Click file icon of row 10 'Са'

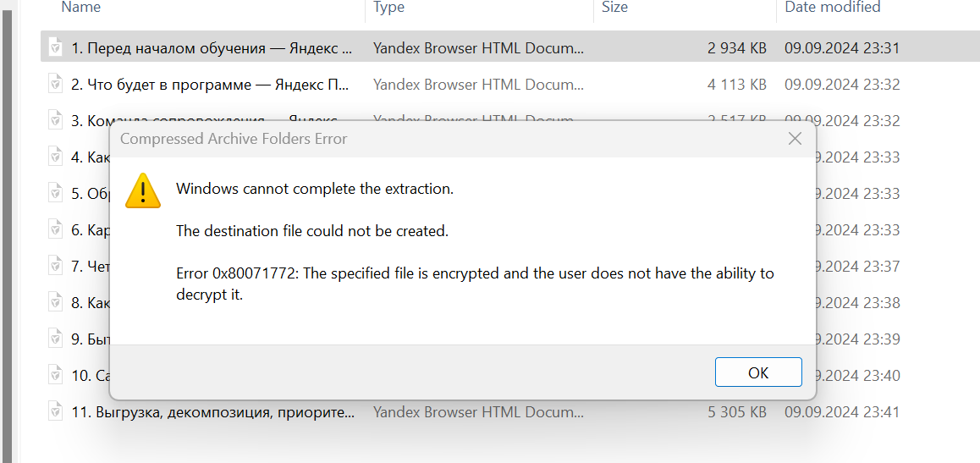56,376
